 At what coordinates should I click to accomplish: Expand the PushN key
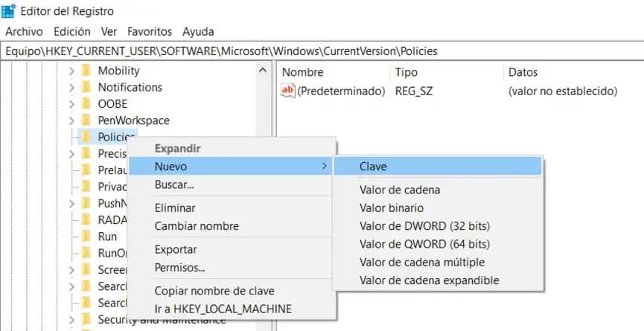click(x=72, y=204)
